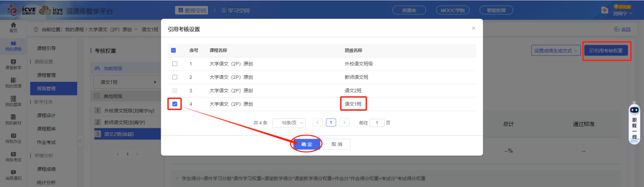Open 我的课程 in the left sidebar
Viewport: 644px width, 187px height.
[x=13, y=46]
